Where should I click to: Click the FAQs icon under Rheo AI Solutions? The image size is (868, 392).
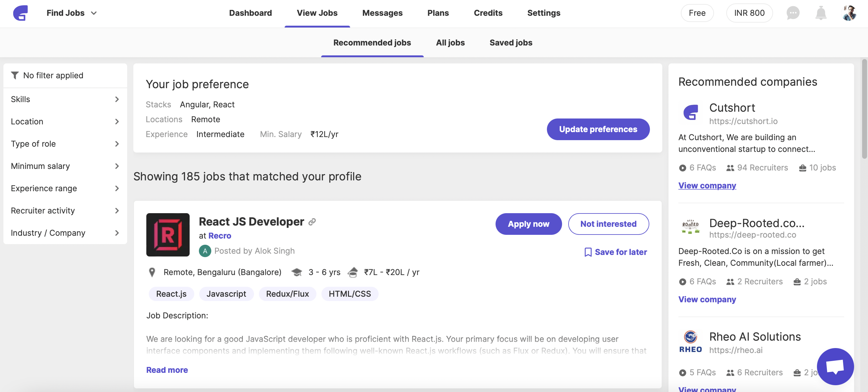pos(682,373)
